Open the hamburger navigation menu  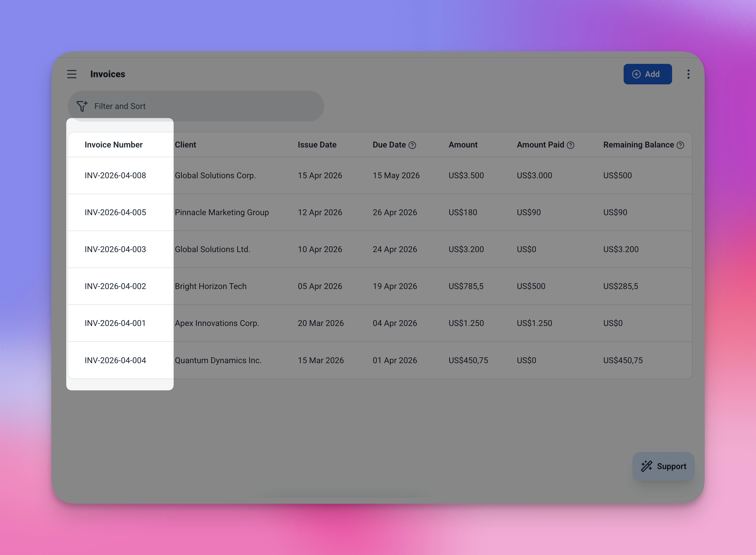coord(72,74)
